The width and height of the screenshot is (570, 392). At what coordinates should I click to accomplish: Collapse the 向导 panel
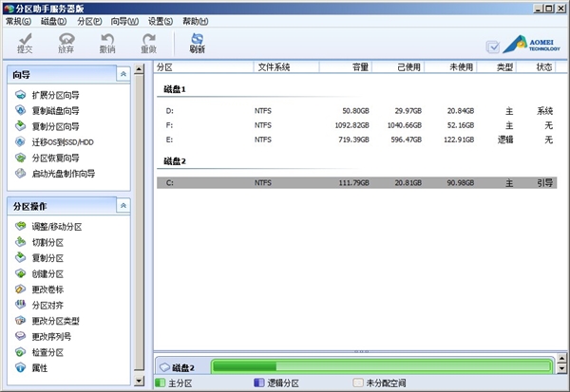(123, 74)
